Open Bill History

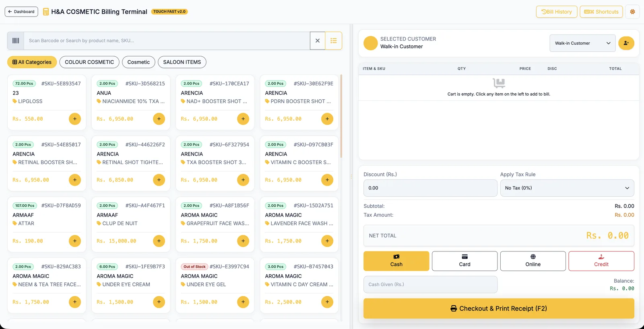[557, 12]
